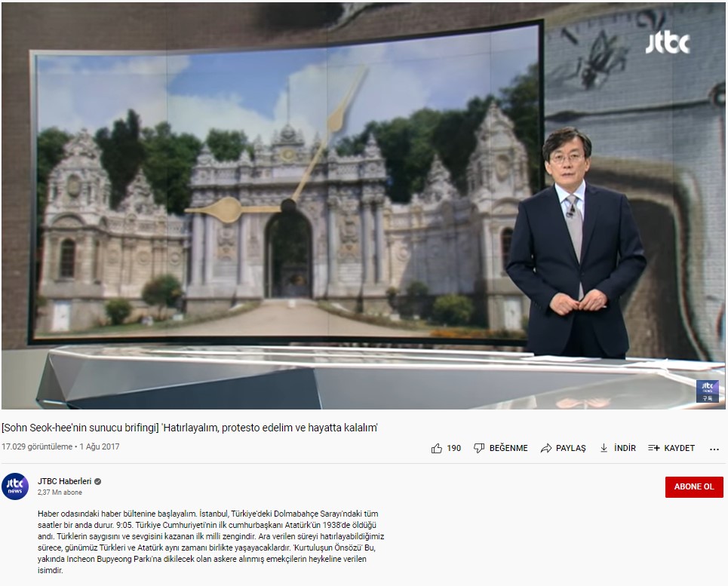This screenshot has width=728, height=586.
Task: Click the share arrow icon
Action: click(x=546, y=448)
